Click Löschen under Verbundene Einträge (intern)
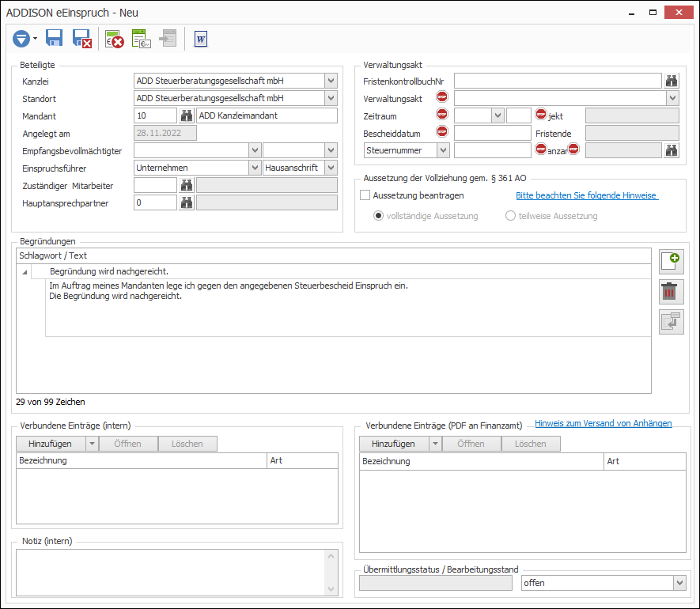 [188, 444]
